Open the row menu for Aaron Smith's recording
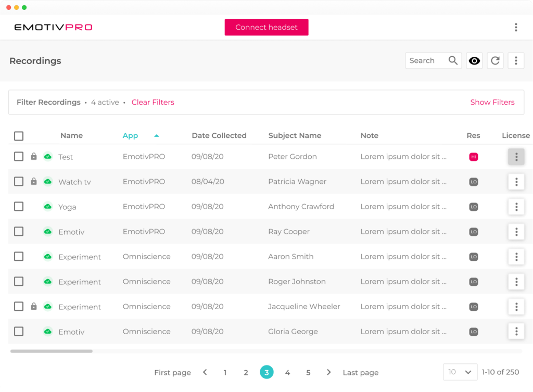This screenshot has height=392, width=533. (x=516, y=257)
